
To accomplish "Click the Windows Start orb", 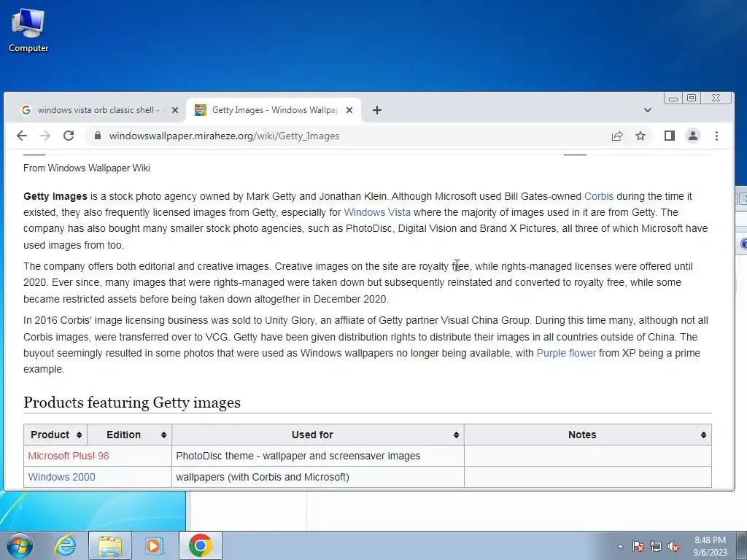I will [x=20, y=545].
